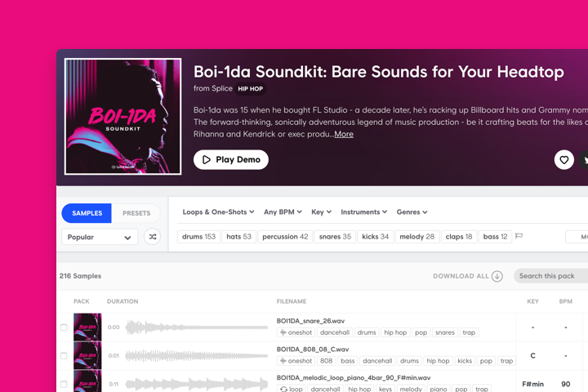Click the HIP HOP genre badge
The image size is (588, 392).
pos(251,89)
